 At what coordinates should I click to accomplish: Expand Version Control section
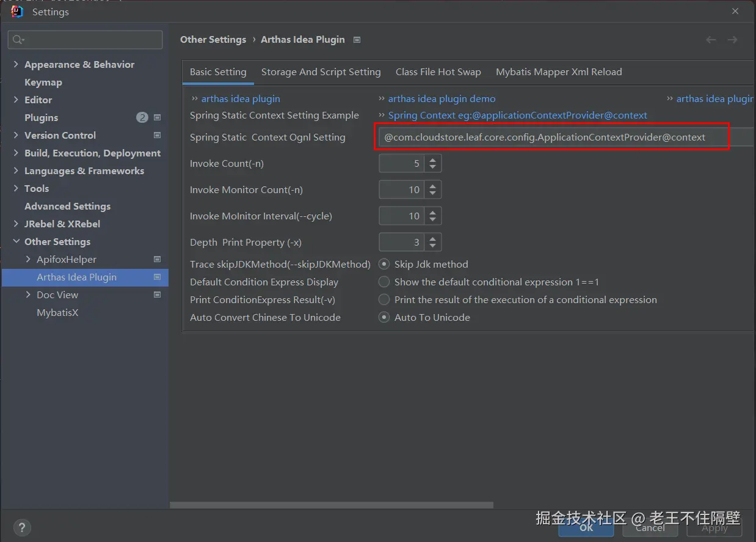coord(16,135)
